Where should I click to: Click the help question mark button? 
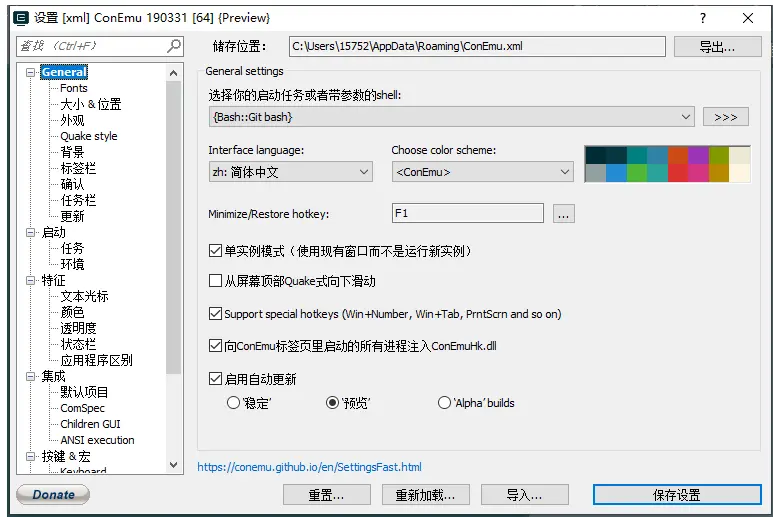(703, 18)
